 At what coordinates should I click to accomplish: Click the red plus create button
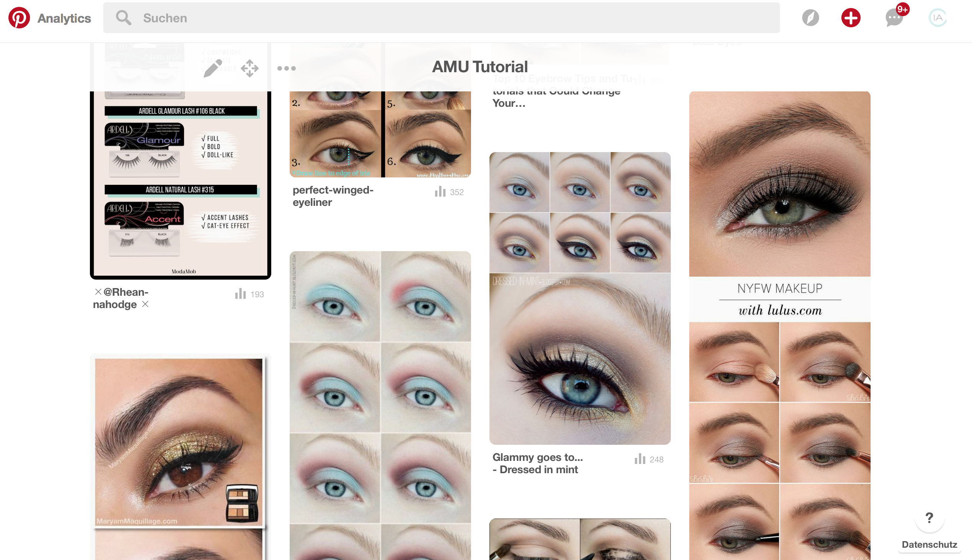(851, 18)
